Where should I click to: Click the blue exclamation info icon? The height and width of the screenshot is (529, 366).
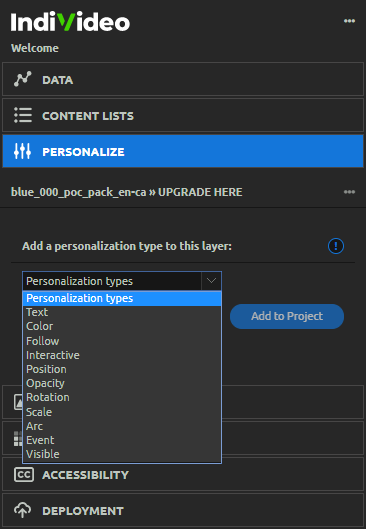point(336,246)
